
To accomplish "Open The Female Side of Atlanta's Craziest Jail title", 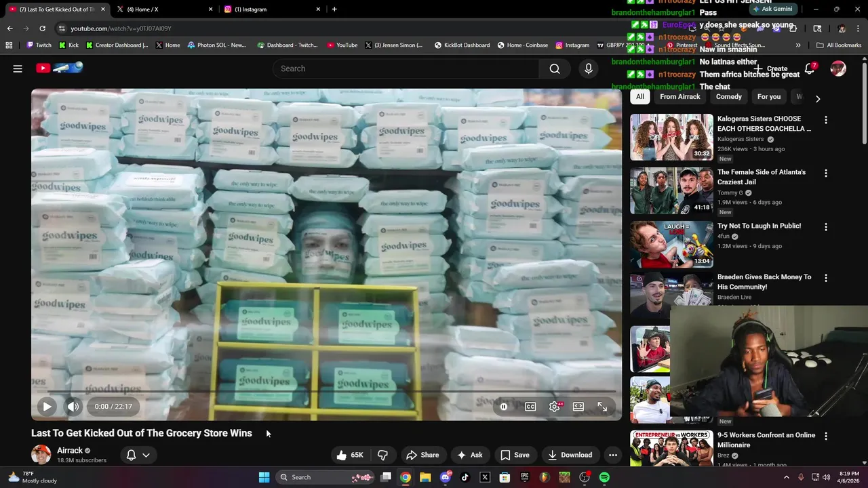I will (762, 177).
